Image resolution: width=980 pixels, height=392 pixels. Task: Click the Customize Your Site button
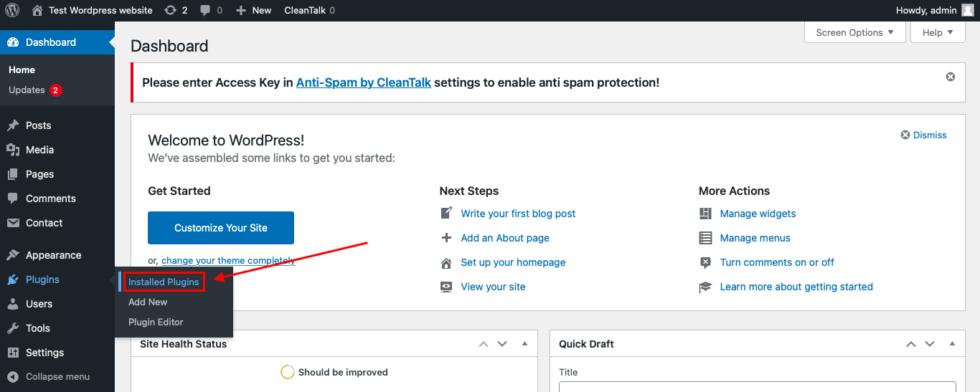[221, 228]
